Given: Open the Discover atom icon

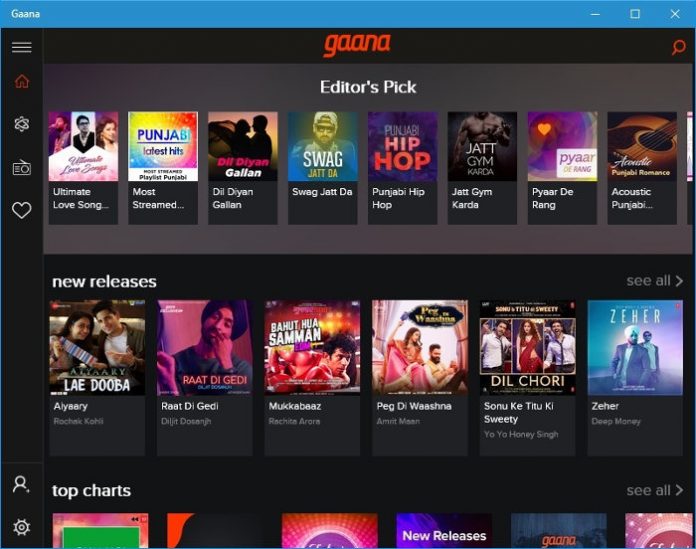Looking at the screenshot, I should [21, 124].
